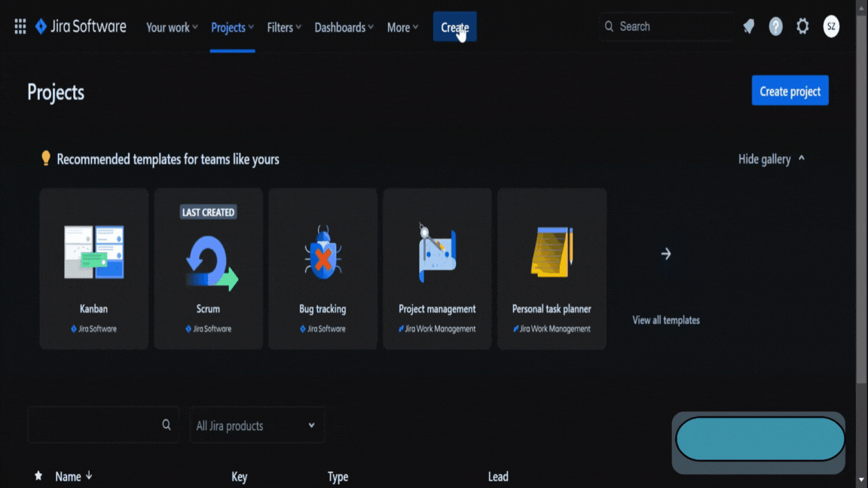The image size is (868, 488).
Task: Collapse gallery with Hide gallery
Action: 771,160
